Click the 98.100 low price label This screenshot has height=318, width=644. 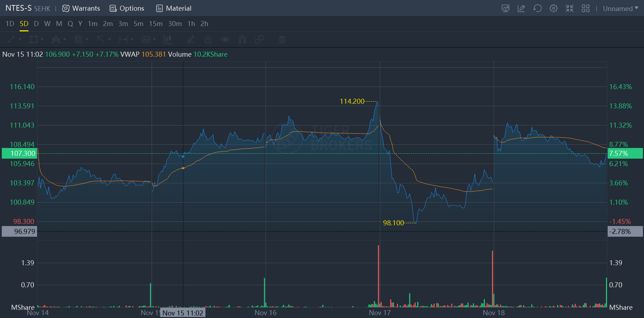pos(393,223)
